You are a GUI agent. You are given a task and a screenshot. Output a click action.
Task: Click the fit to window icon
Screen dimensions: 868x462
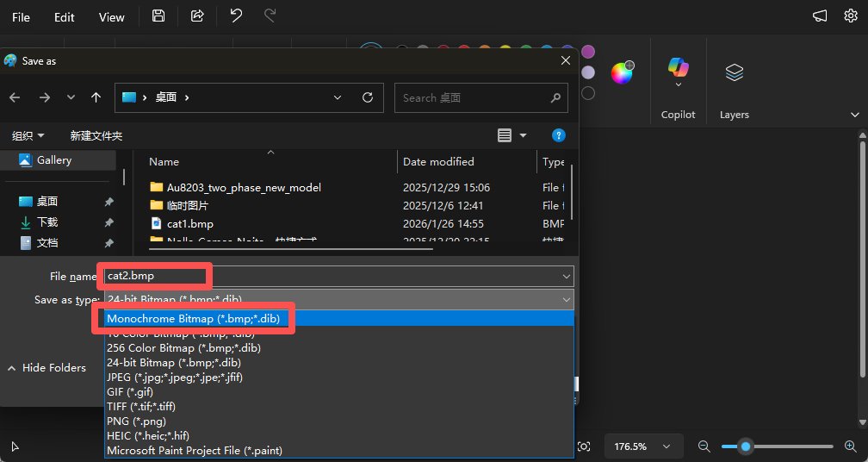(584, 446)
